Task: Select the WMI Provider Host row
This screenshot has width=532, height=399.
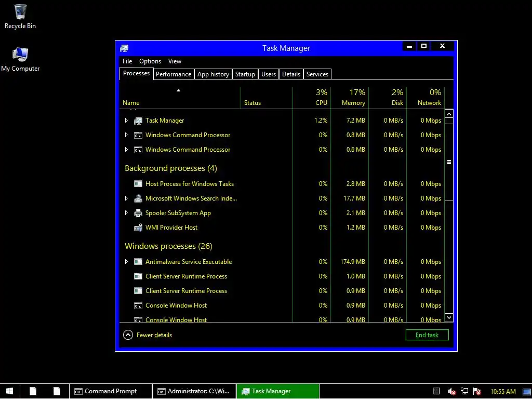Action: [x=282, y=228]
